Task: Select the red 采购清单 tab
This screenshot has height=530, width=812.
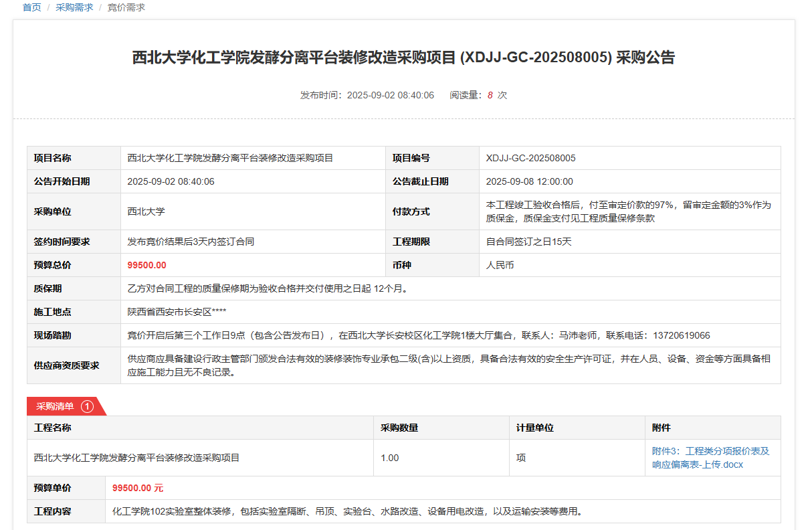Action: [x=56, y=406]
